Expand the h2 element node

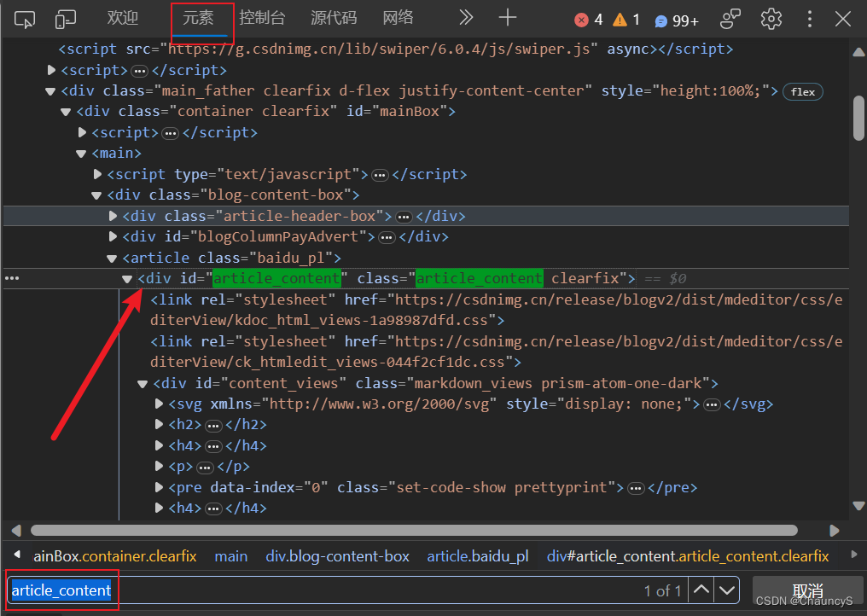[x=160, y=425]
